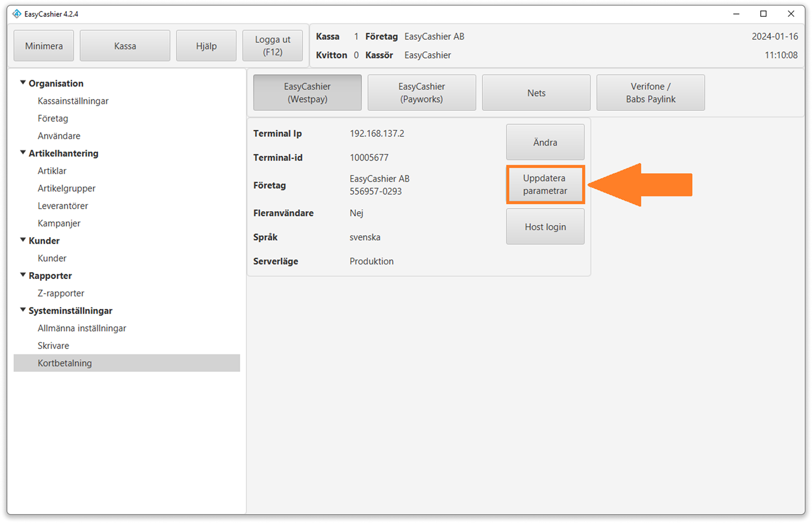Click the Serverläge value Produktion
Viewport: 812px width, 523px height.
click(371, 261)
